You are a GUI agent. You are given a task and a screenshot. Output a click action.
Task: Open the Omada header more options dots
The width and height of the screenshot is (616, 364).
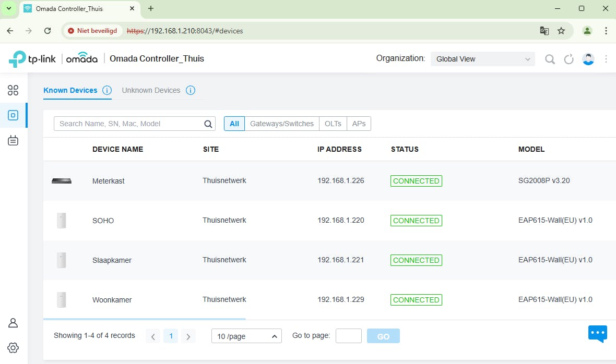[x=606, y=59]
